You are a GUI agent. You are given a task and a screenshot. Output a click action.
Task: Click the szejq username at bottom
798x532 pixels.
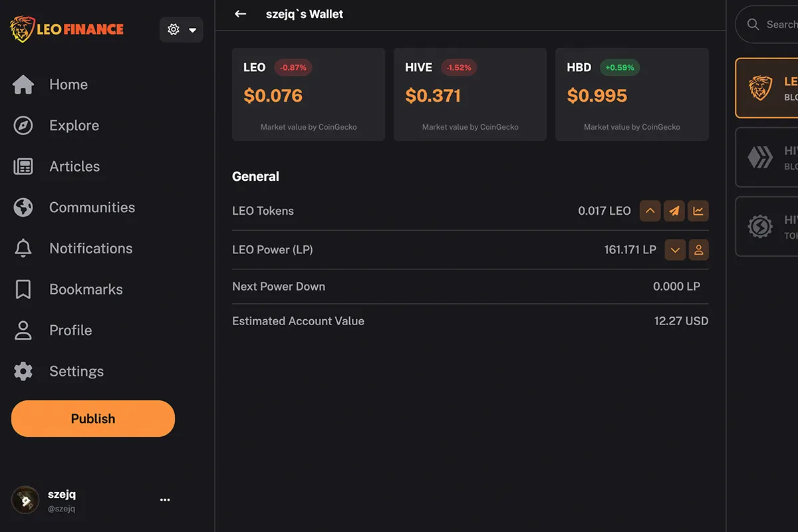point(62,495)
